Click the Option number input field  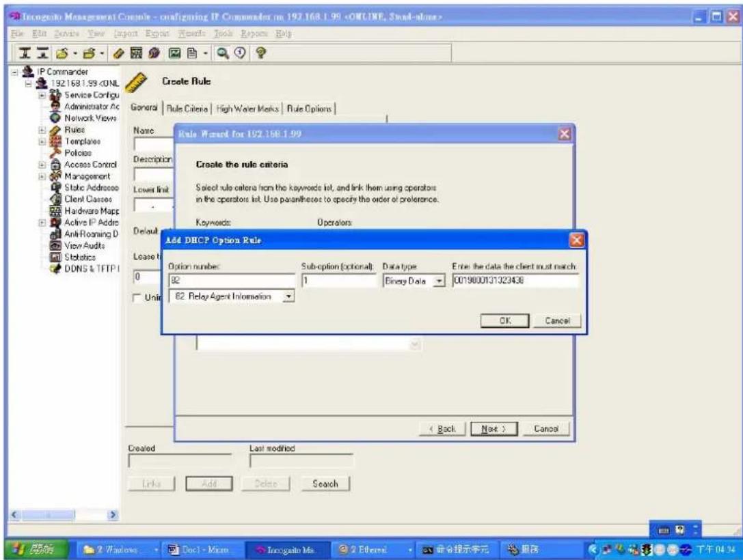click(232, 280)
